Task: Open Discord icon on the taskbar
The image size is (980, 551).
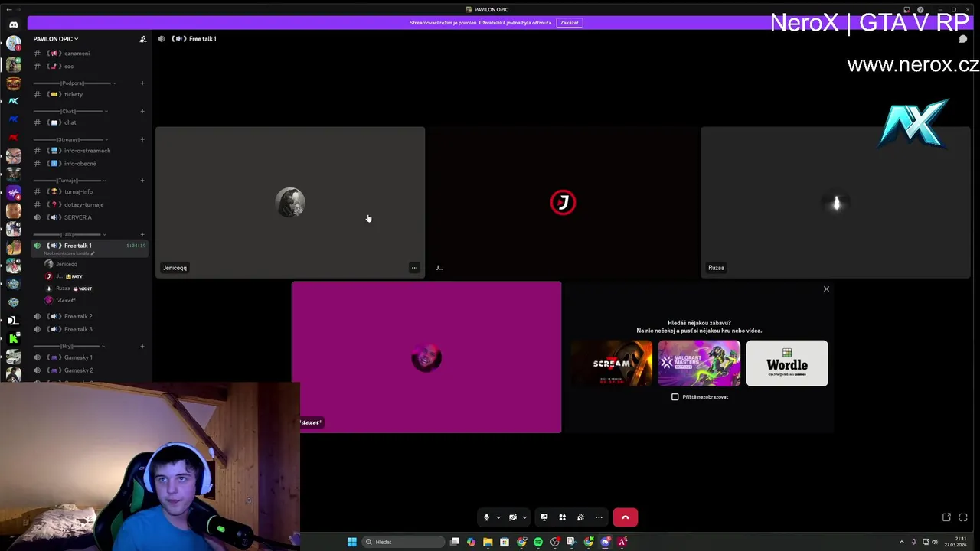Action: 605,542
